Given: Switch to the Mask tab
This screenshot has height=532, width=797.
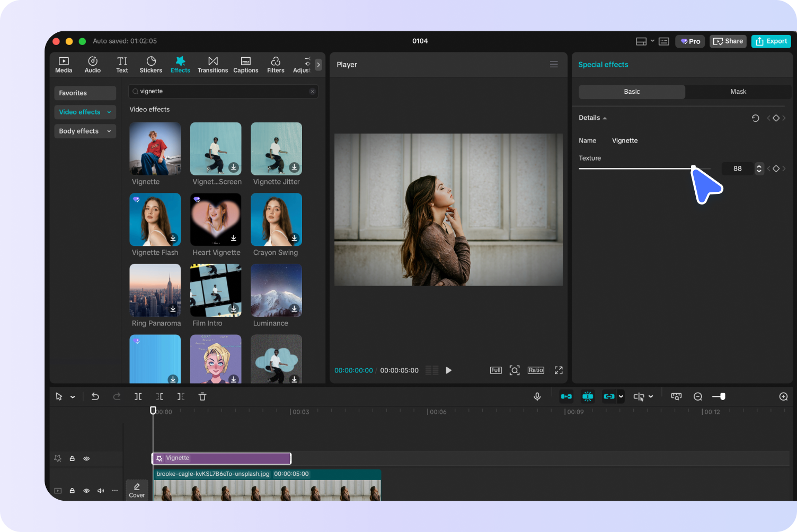Looking at the screenshot, I should (x=738, y=92).
